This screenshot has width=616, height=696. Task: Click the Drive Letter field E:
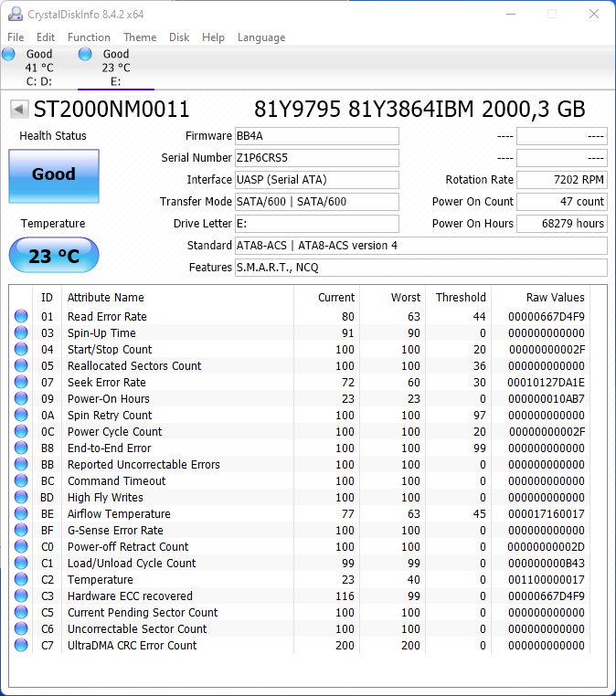pos(316,224)
